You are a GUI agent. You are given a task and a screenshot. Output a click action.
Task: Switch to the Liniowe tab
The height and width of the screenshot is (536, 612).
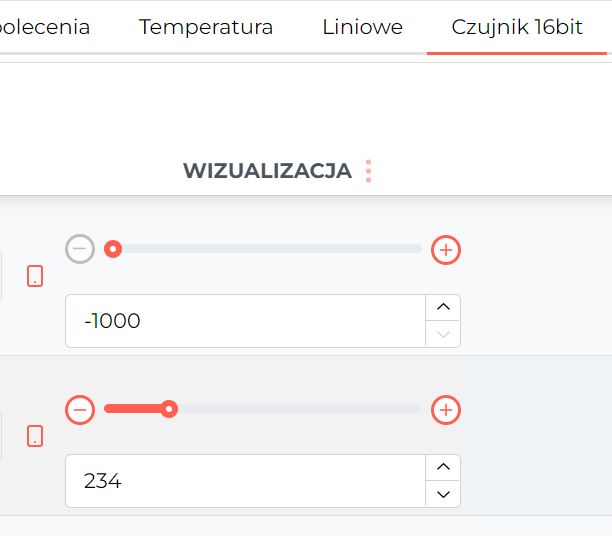pyautogui.click(x=362, y=27)
